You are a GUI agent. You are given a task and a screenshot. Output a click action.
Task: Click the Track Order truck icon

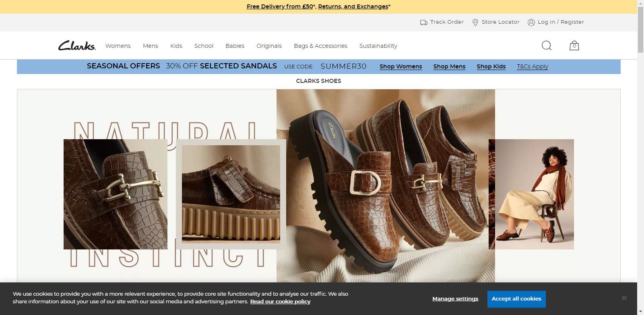click(x=423, y=23)
